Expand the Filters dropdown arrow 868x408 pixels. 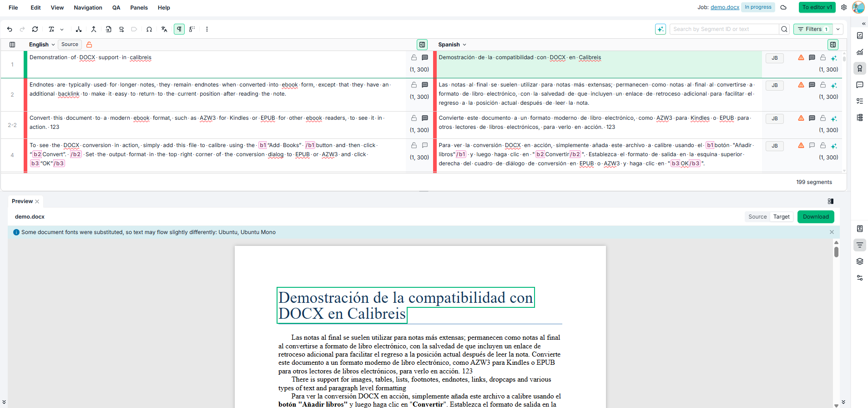click(838, 29)
